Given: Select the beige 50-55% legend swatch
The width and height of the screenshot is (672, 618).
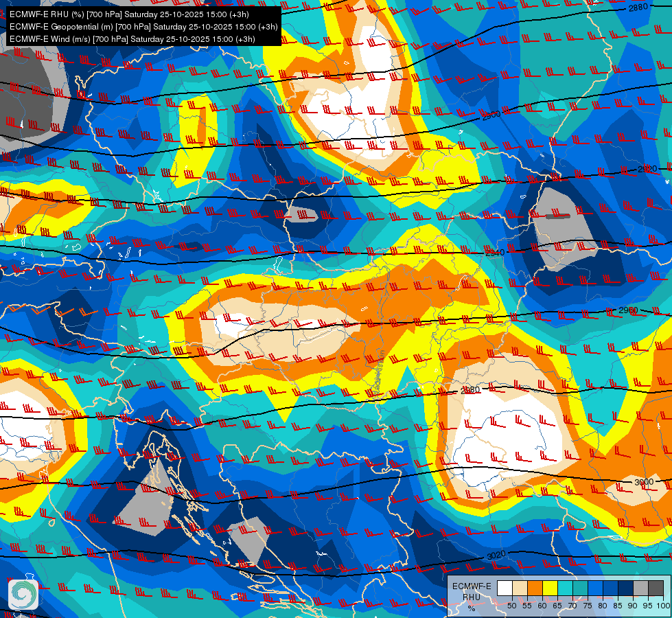Looking at the screenshot, I should [520, 588].
